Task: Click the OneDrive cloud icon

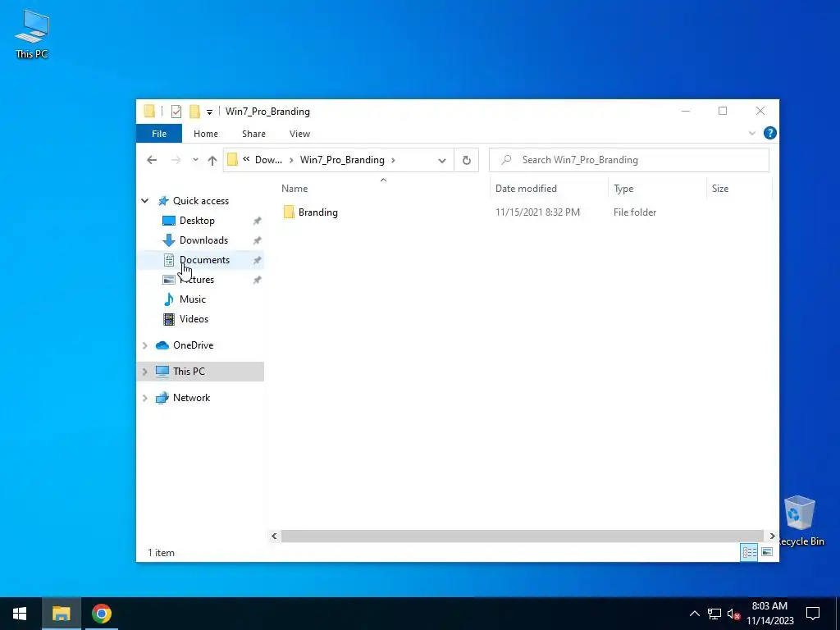Action: tap(162, 345)
